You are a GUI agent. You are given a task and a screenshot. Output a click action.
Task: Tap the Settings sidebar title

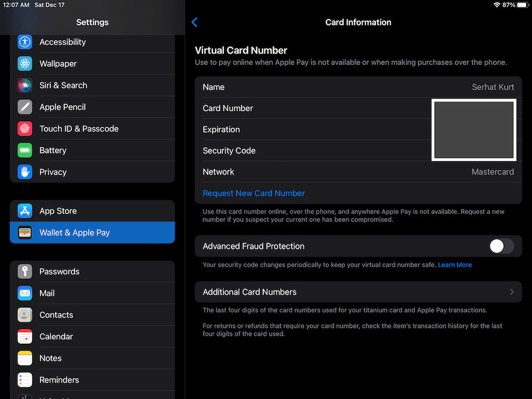click(92, 22)
